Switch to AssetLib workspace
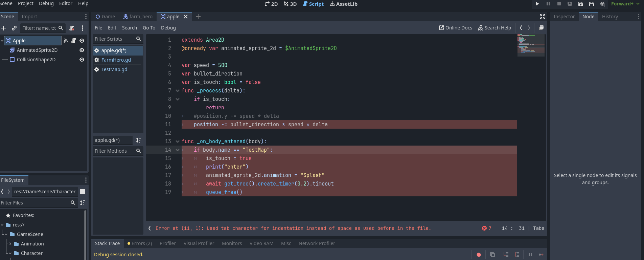 click(x=344, y=4)
